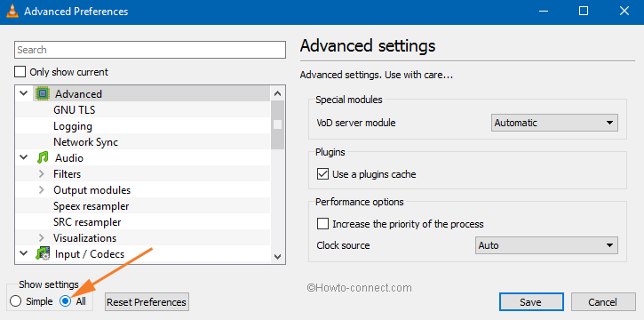Screen dimensions: 644x320
Task: Open the Output modules tree item
Action: (92, 190)
